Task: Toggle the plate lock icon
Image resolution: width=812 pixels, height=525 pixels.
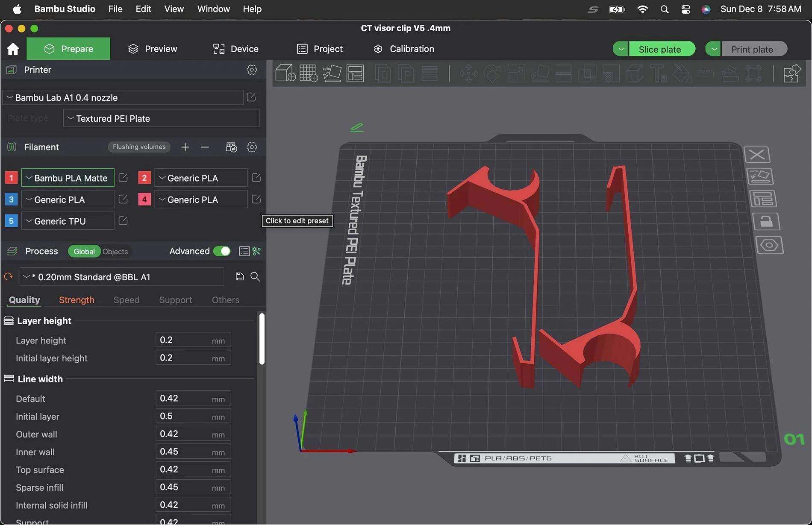Action: pos(766,222)
